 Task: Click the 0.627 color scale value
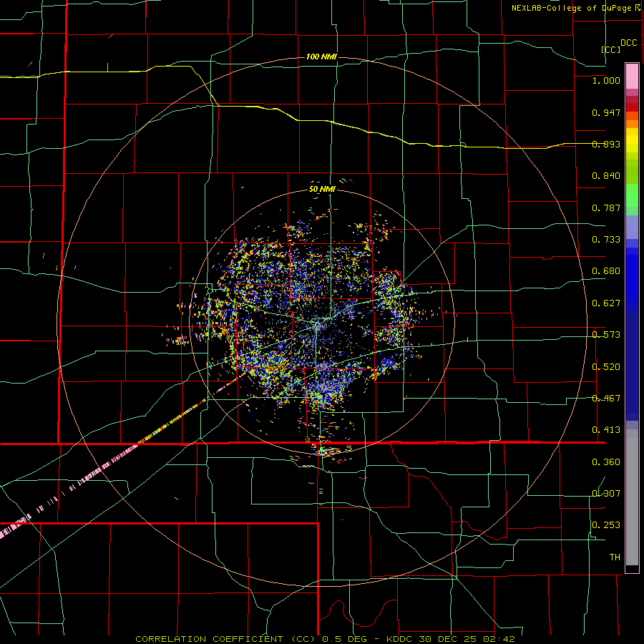[606, 303]
